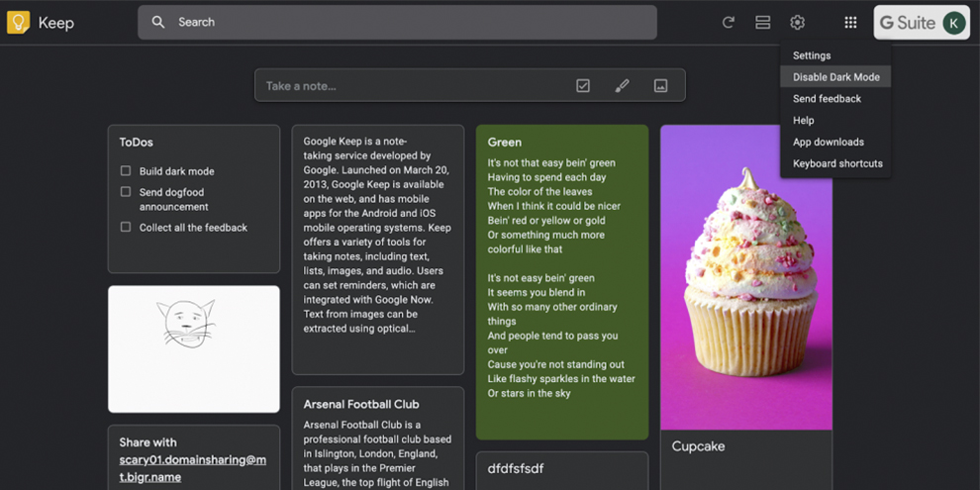
Task: Create a new image note icon
Action: [660, 85]
